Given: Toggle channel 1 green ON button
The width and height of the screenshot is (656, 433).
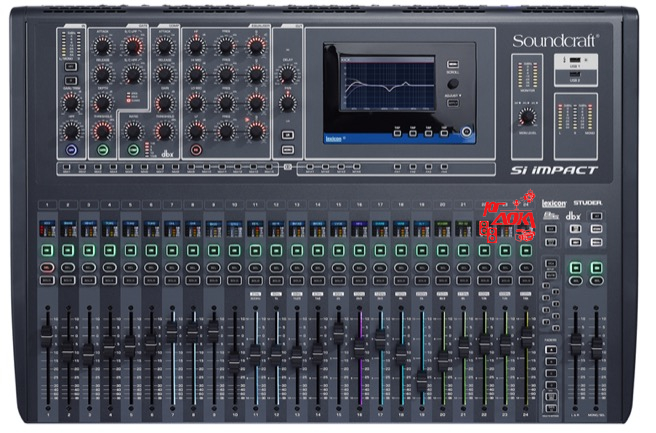Looking at the screenshot, I should 47,248.
